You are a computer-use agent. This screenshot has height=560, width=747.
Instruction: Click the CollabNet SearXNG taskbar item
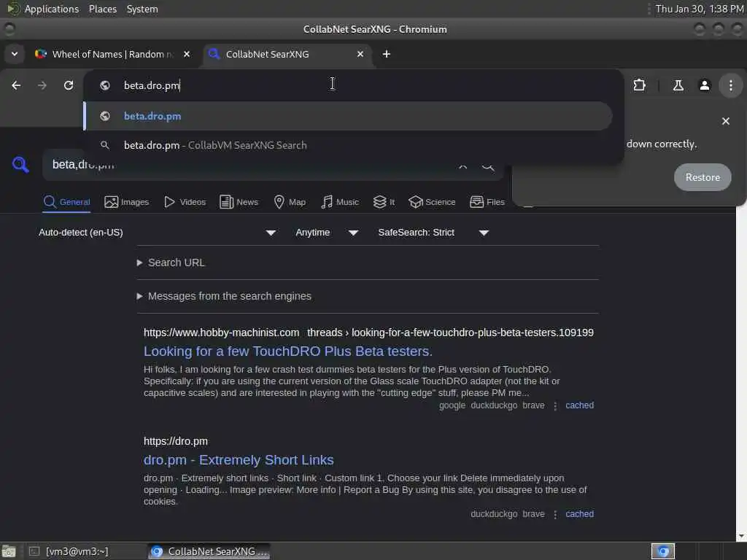(209, 551)
